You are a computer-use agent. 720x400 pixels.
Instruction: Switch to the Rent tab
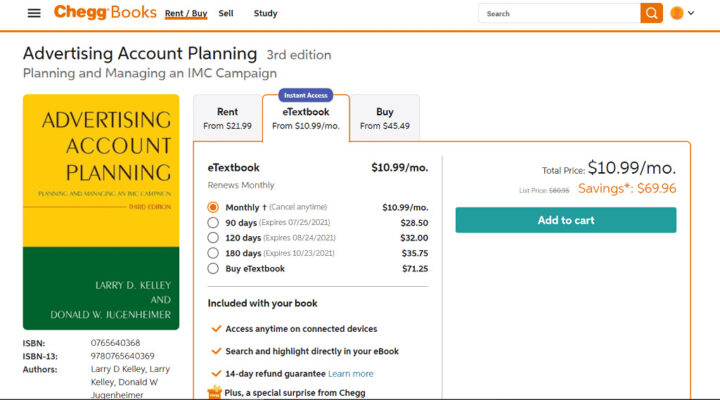pos(227,118)
